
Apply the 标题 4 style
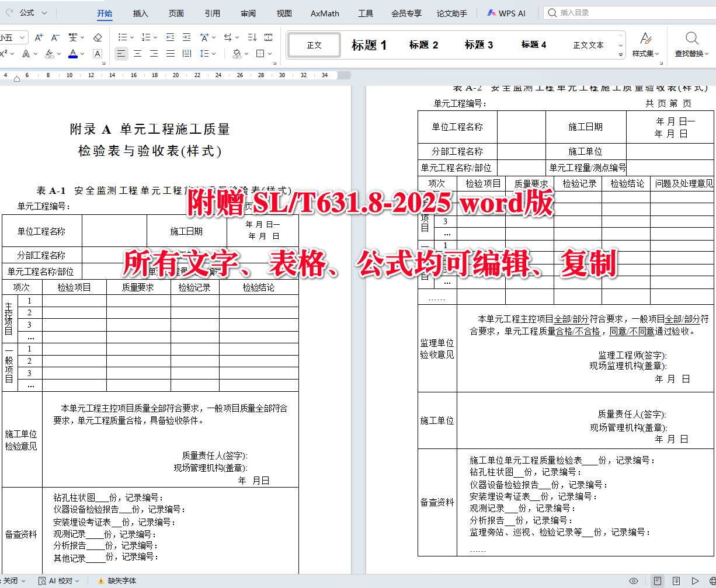pos(534,45)
